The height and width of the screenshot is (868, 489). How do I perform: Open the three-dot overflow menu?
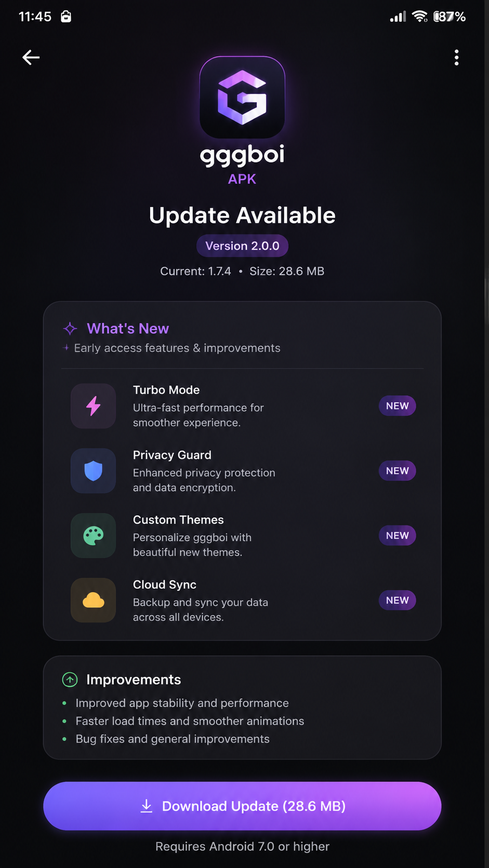(456, 57)
